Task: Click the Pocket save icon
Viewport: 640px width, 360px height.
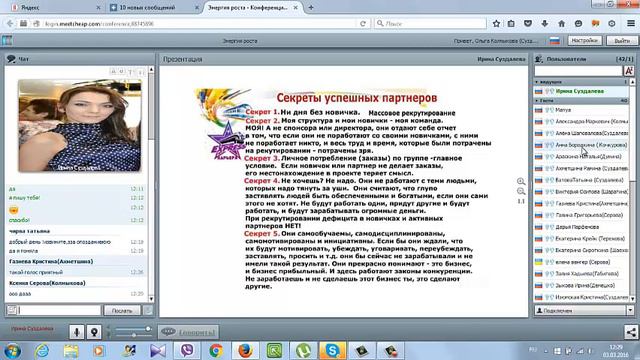Action: click(x=528, y=24)
